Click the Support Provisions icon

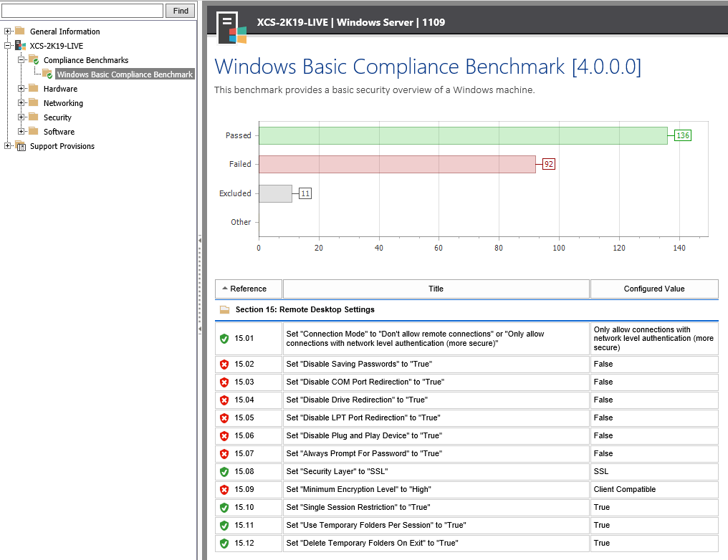[x=19, y=146]
